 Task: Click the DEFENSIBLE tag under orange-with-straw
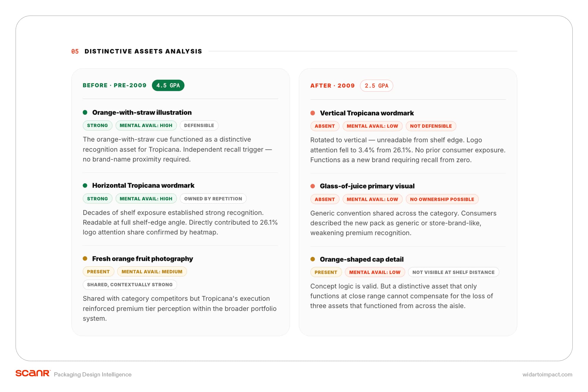199,126
